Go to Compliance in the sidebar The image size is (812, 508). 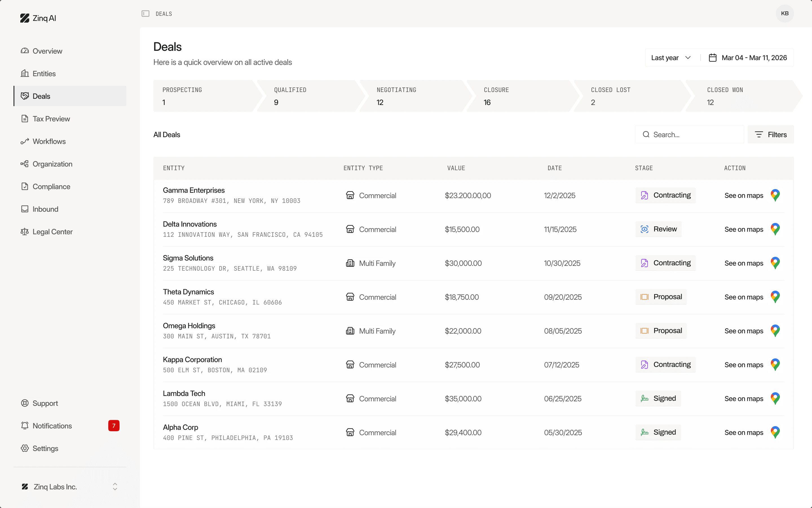pos(70,187)
